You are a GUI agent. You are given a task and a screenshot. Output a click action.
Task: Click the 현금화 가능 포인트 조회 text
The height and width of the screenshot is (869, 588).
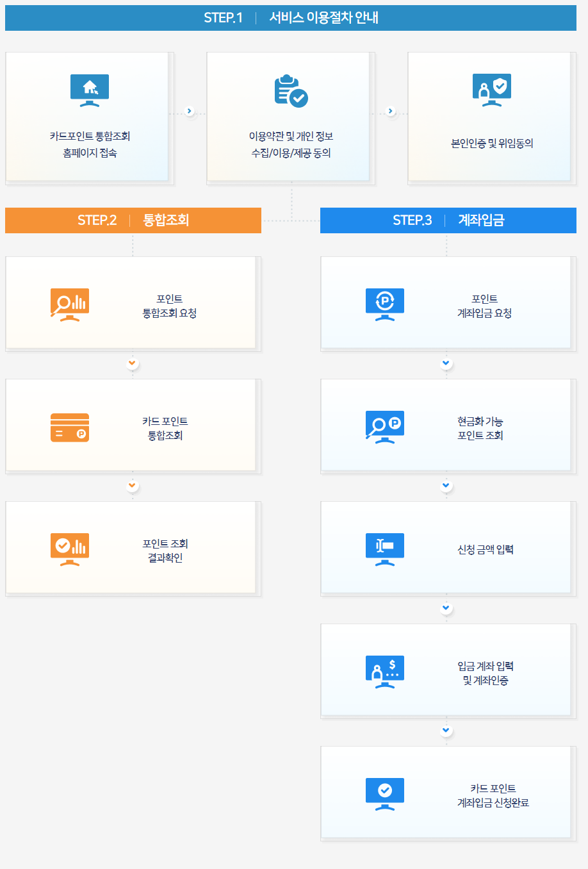click(480, 428)
